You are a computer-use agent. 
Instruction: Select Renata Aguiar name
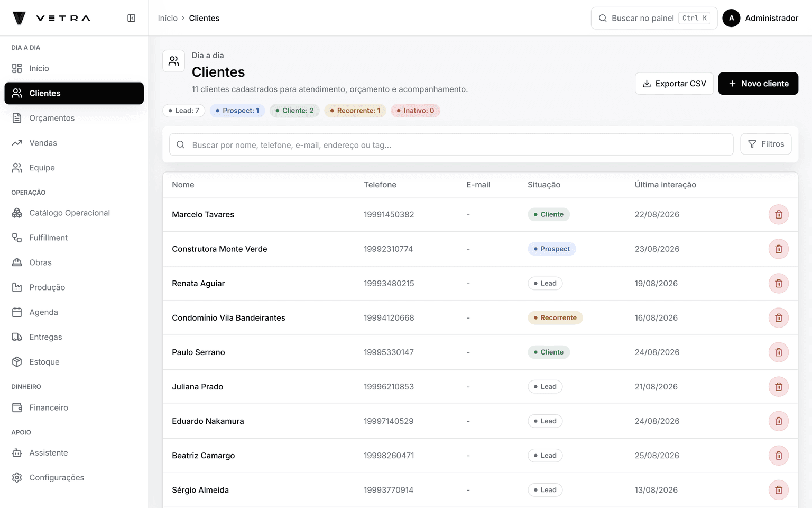pos(198,283)
